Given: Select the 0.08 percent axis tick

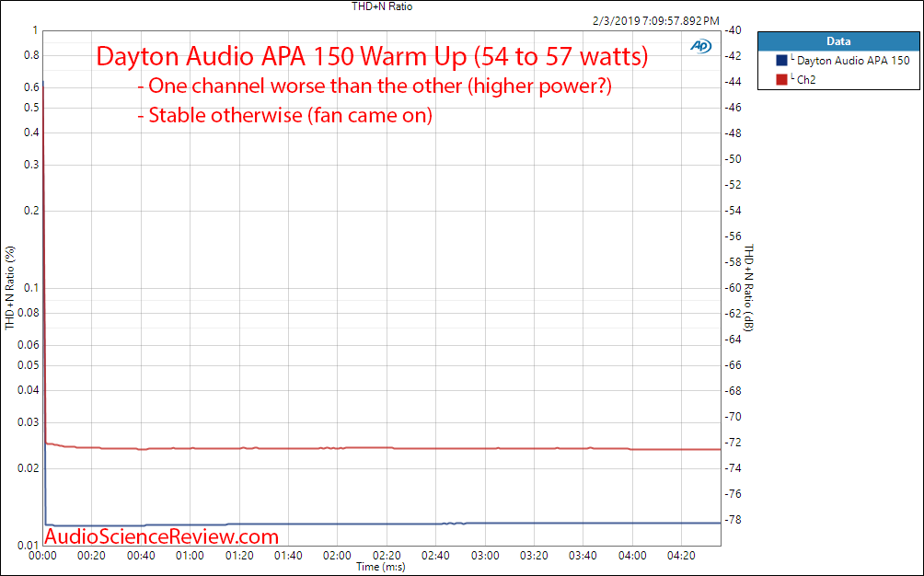Looking at the screenshot, I should (x=29, y=313).
